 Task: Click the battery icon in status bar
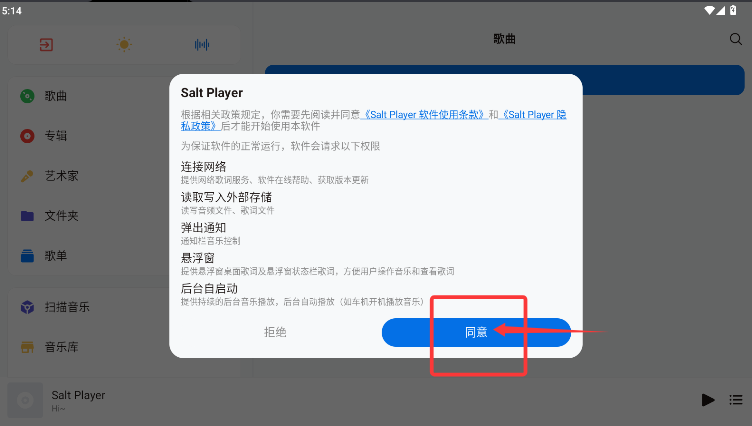(733, 11)
